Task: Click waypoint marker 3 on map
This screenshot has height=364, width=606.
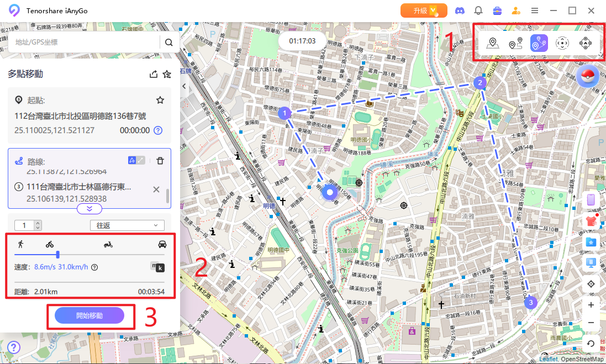Action: tap(531, 302)
